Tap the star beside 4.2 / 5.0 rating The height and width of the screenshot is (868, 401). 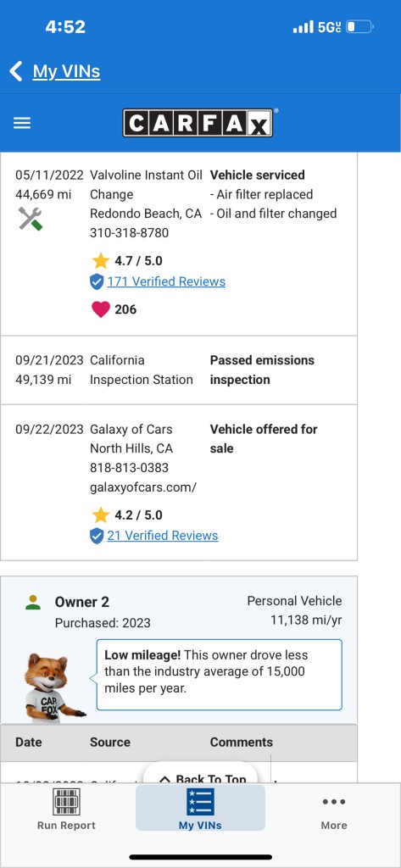pyautogui.click(x=100, y=515)
